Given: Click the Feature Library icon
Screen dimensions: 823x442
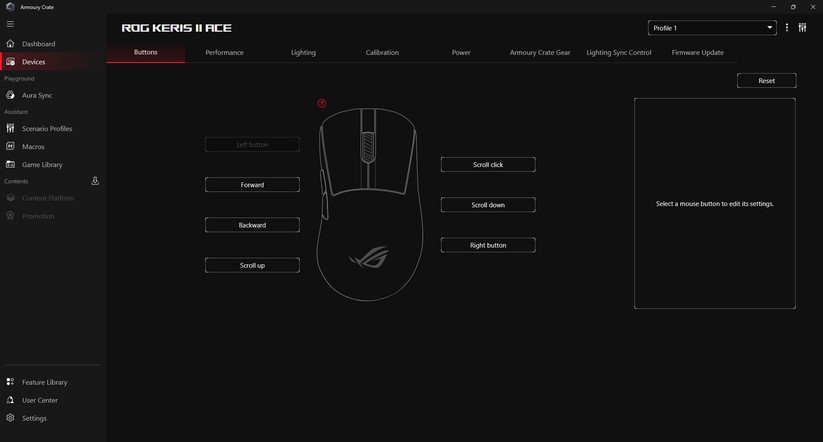Looking at the screenshot, I should [x=10, y=382].
